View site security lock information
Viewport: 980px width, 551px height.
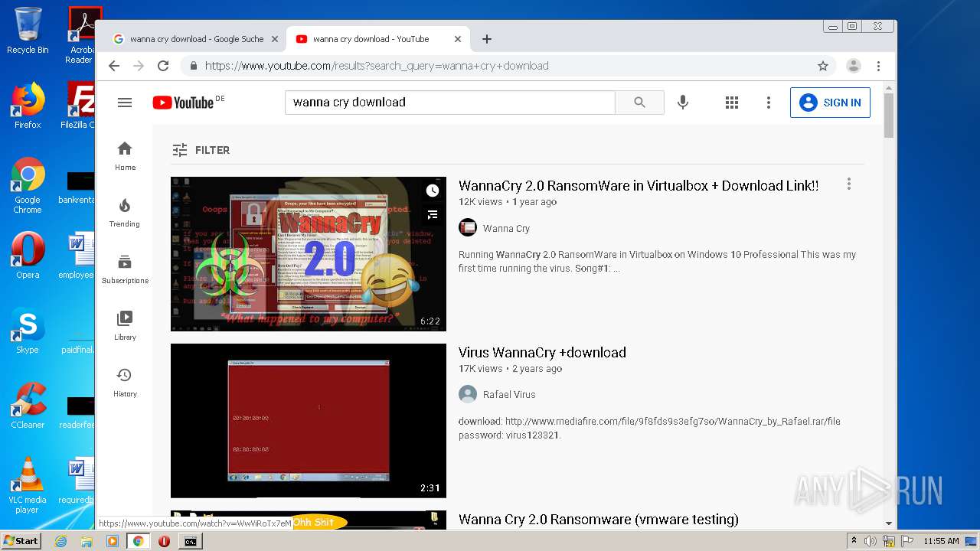point(193,66)
